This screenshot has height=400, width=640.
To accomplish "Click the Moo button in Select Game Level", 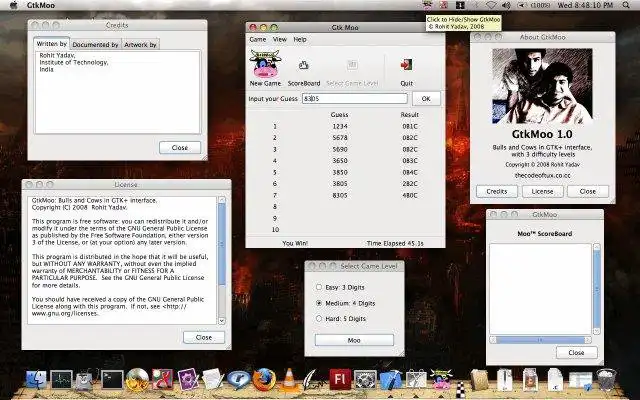I will pyautogui.click(x=354, y=340).
